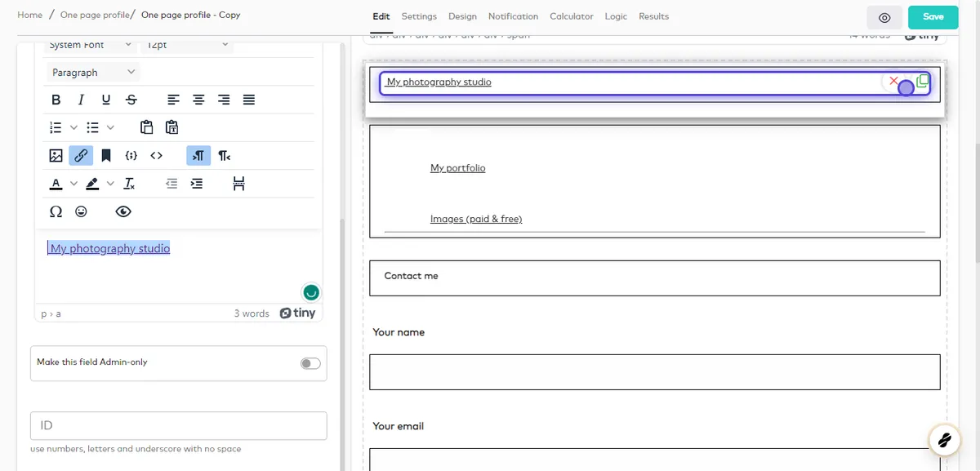980x471 pixels.
Task: Expand the numbered list style arrow
Action: (x=73, y=127)
